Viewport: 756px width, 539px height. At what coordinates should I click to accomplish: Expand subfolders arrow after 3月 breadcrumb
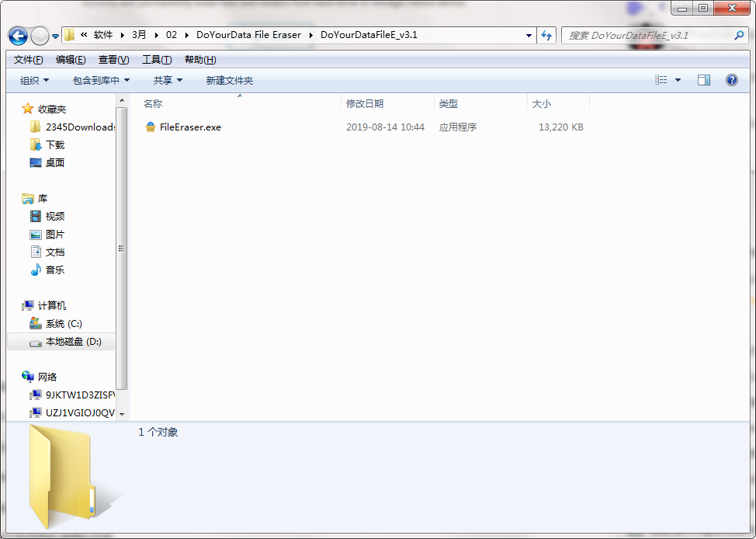point(156,35)
